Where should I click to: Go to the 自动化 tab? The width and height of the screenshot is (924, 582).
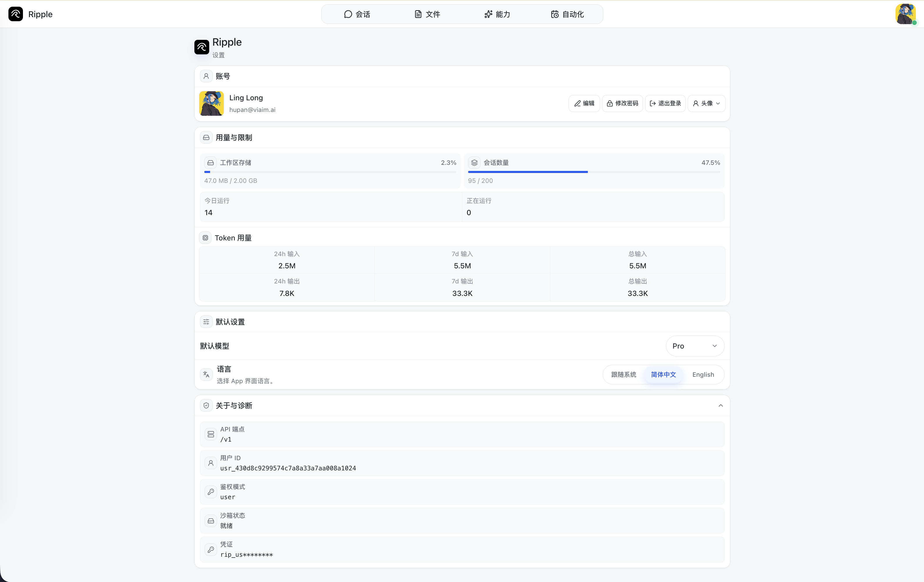tap(567, 14)
